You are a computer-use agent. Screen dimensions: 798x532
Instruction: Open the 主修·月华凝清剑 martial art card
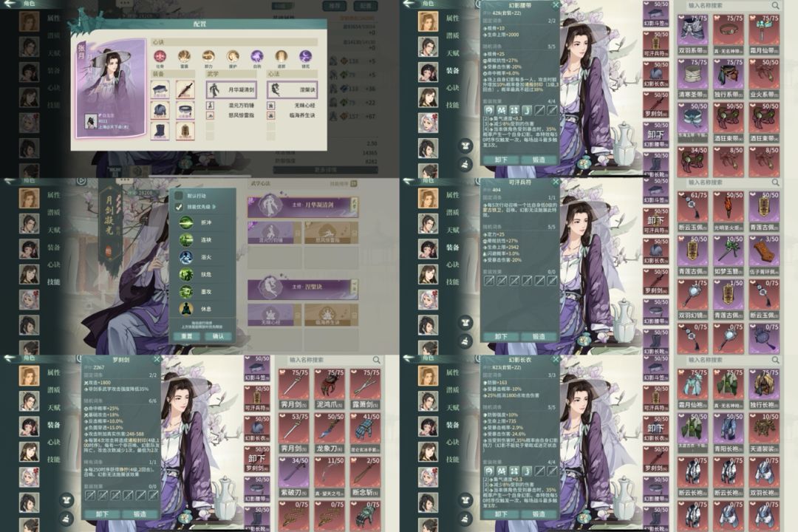pyautogui.click(x=302, y=205)
